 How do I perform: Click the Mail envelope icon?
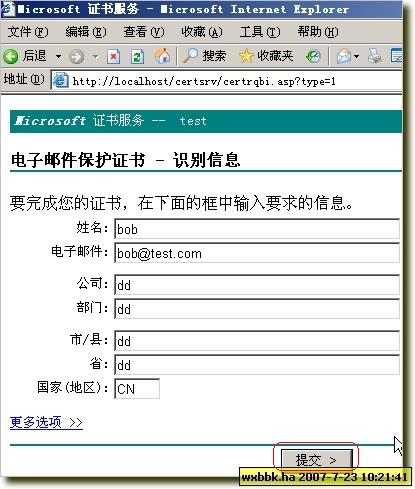pos(344,56)
